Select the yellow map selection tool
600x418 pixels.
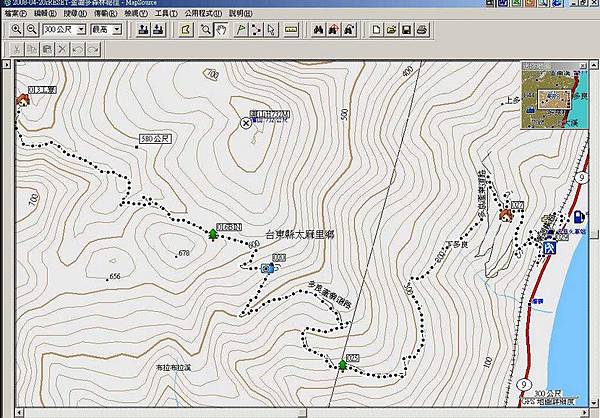tap(185, 30)
